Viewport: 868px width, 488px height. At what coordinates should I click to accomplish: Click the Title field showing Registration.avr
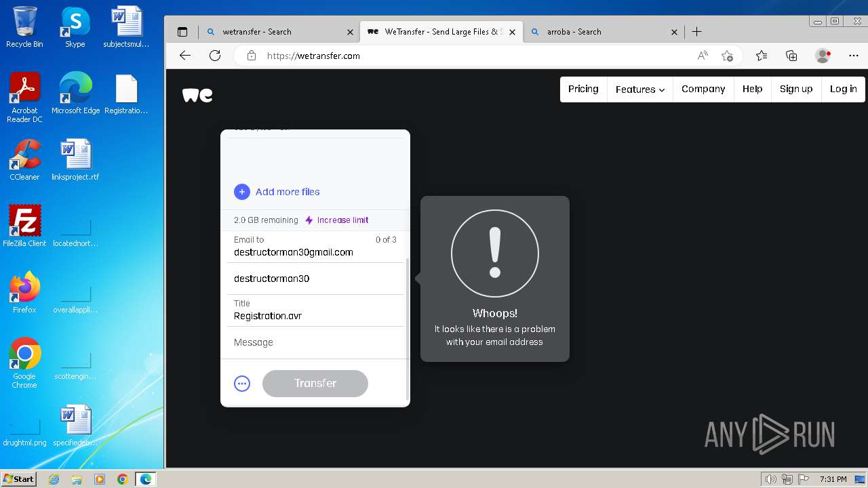click(315, 310)
